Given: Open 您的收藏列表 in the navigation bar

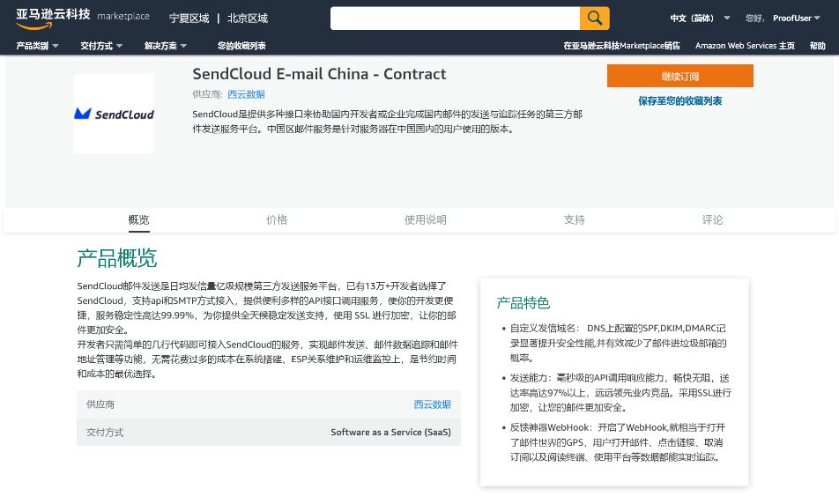Looking at the screenshot, I should click(241, 46).
